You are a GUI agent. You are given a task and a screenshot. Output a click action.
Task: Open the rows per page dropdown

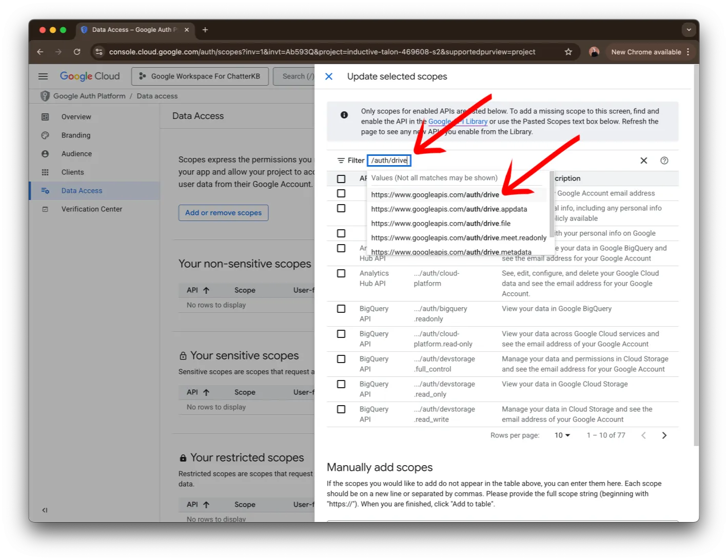(x=562, y=435)
